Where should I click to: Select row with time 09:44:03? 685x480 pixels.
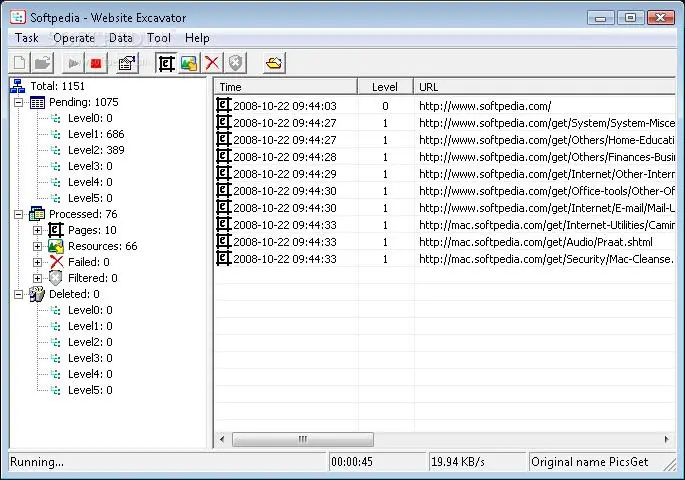[445, 106]
